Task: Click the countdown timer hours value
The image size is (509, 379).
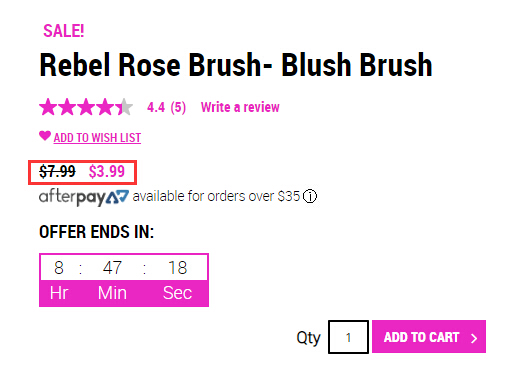Action: tap(59, 268)
